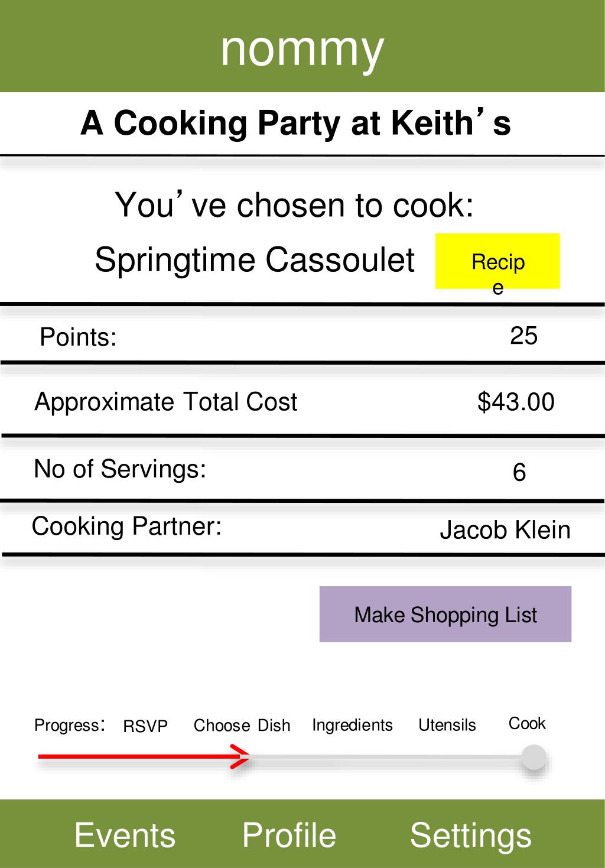
Task: Tap the Cook progress step label
Action: [x=527, y=724]
